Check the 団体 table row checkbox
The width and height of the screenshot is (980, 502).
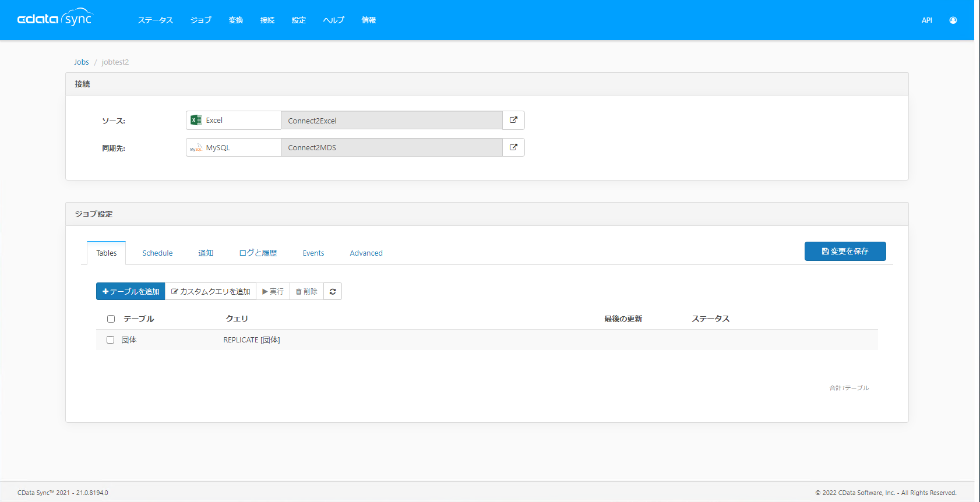[110, 340]
